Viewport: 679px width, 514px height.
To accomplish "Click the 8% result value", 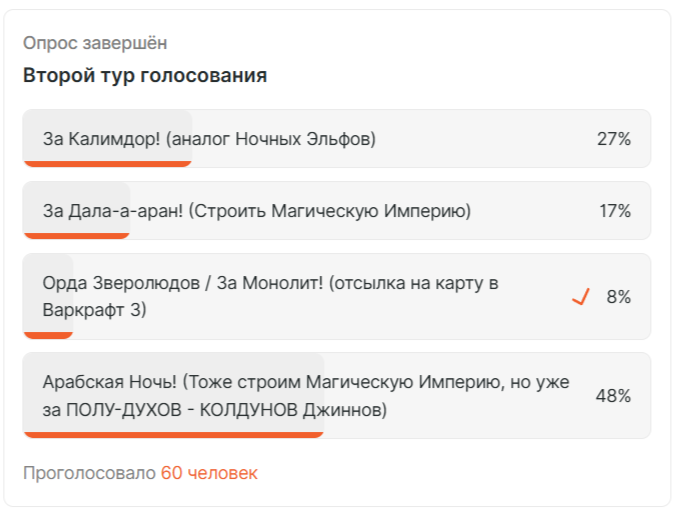I will pos(618,297).
